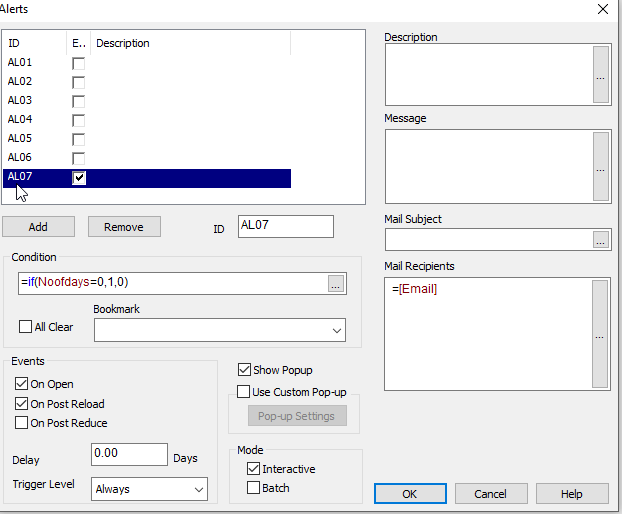Enable Use Custom Pop-up option
Screen dimensions: 622x514
coord(244,392)
